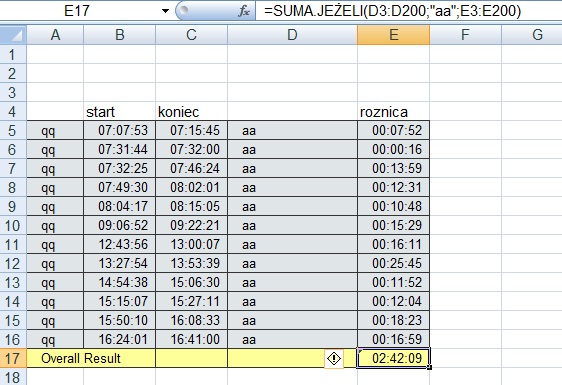Image resolution: width=562 pixels, height=385 pixels.
Task: Click cell with value 00:10:48
Action: (394, 206)
